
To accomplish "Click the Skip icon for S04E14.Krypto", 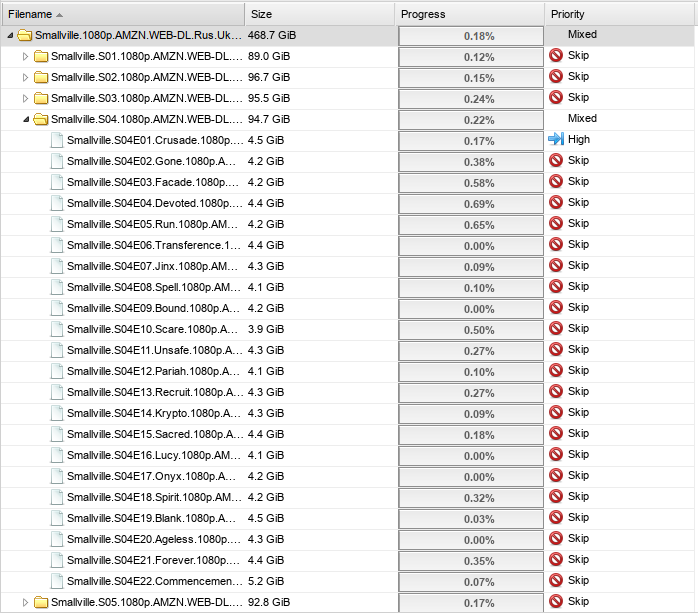I will tap(556, 412).
